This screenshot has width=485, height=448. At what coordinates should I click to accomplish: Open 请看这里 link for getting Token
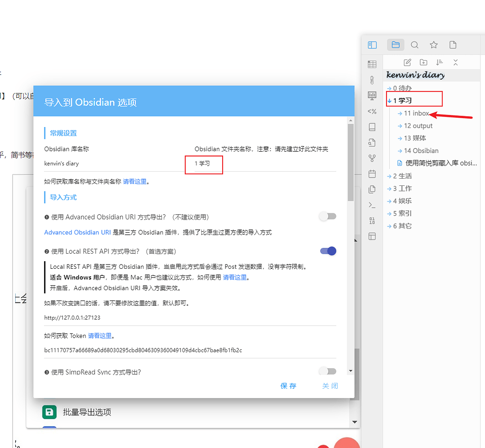coord(100,336)
